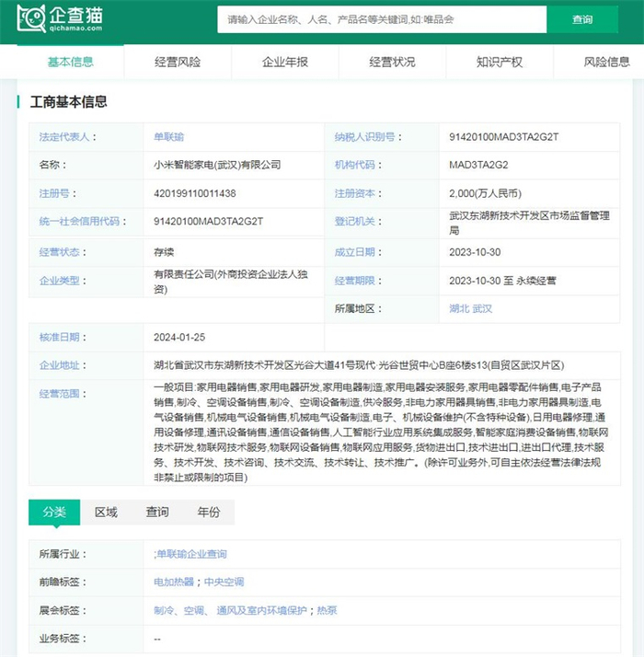Go to the 经营状况 tab
The image size is (644, 657).
(392, 62)
